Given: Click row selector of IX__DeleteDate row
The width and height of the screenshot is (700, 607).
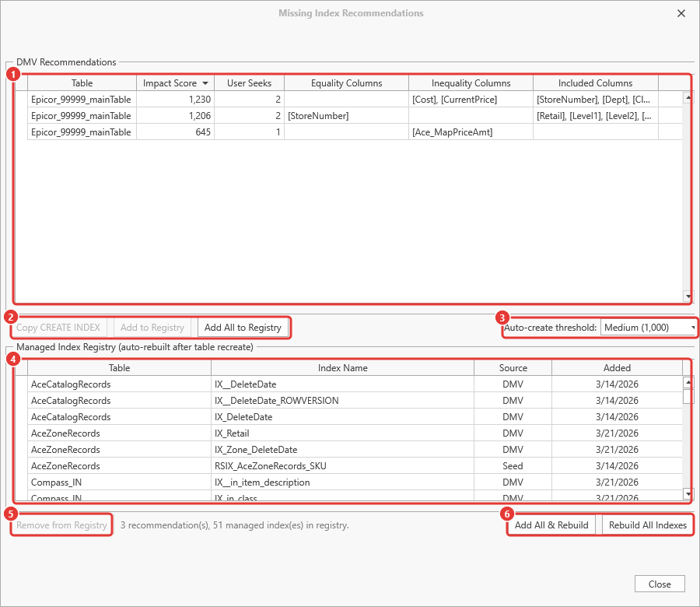Looking at the screenshot, I should (22, 384).
